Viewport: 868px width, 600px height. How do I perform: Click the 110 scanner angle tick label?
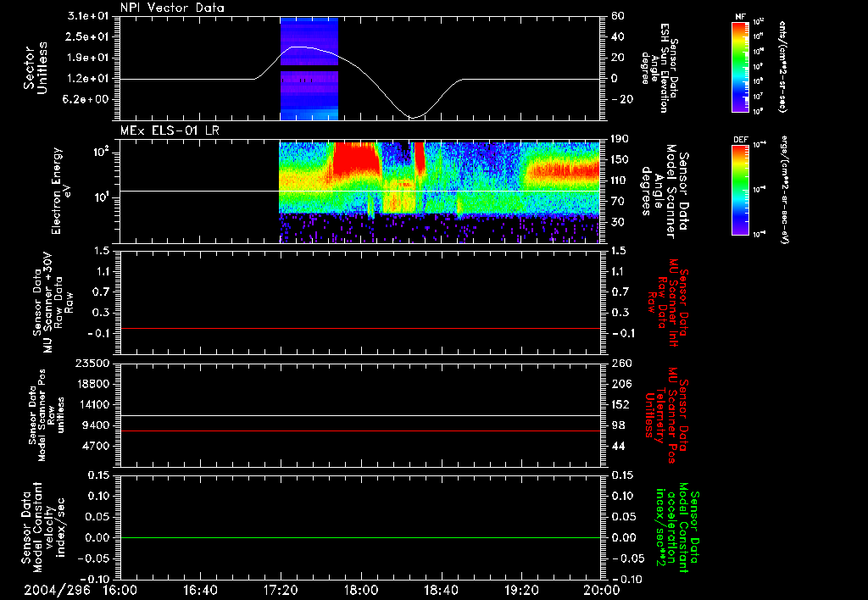click(x=620, y=181)
